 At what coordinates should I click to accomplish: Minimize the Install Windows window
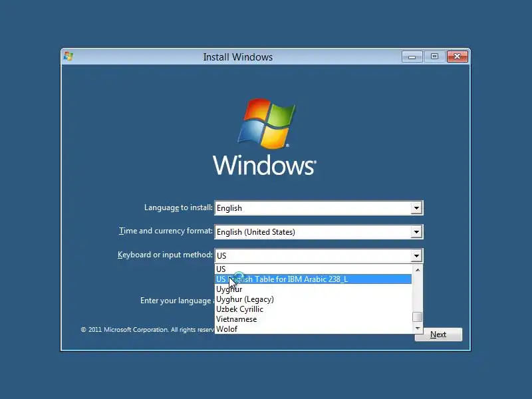pos(412,57)
